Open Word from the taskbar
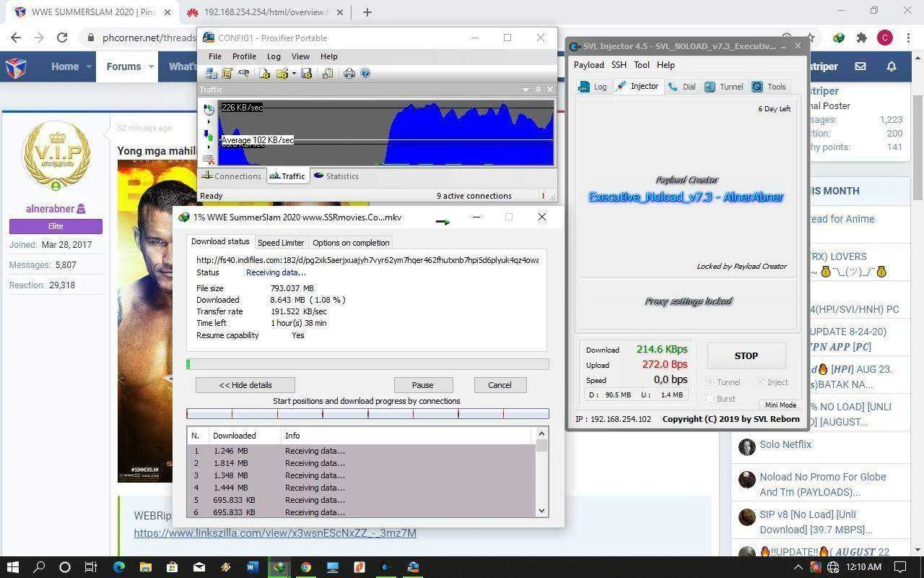The height and width of the screenshot is (578, 924). click(252, 567)
